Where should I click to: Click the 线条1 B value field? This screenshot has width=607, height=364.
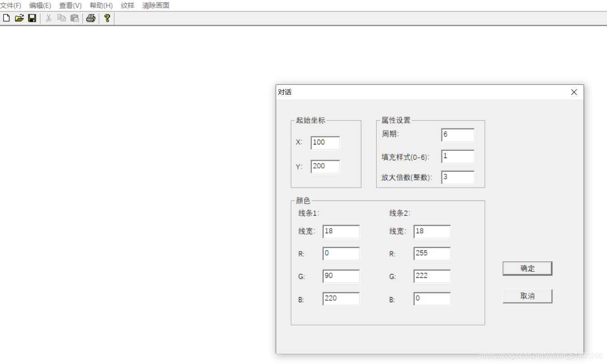pyautogui.click(x=341, y=299)
